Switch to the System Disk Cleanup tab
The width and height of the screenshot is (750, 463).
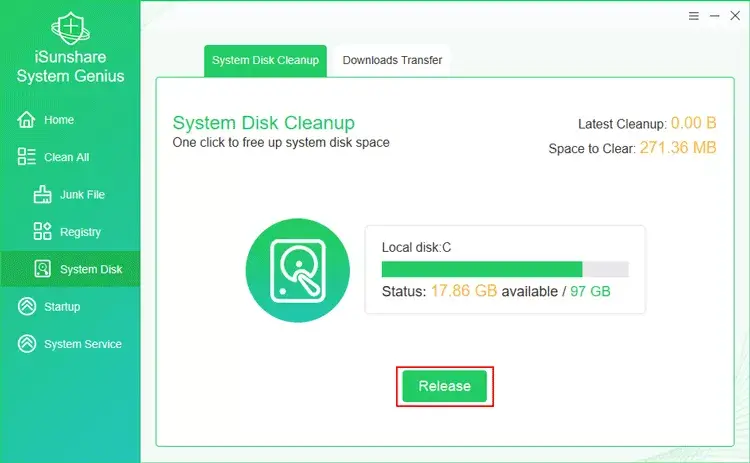coord(265,61)
